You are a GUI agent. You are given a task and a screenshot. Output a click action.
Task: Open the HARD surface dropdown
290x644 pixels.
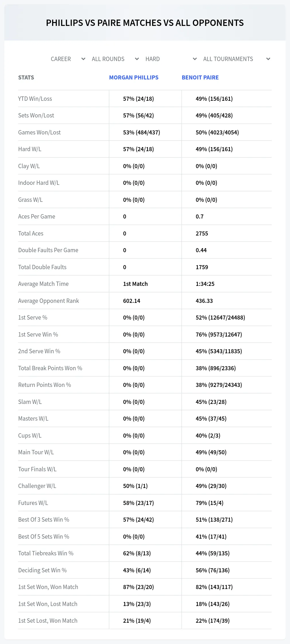171,59
